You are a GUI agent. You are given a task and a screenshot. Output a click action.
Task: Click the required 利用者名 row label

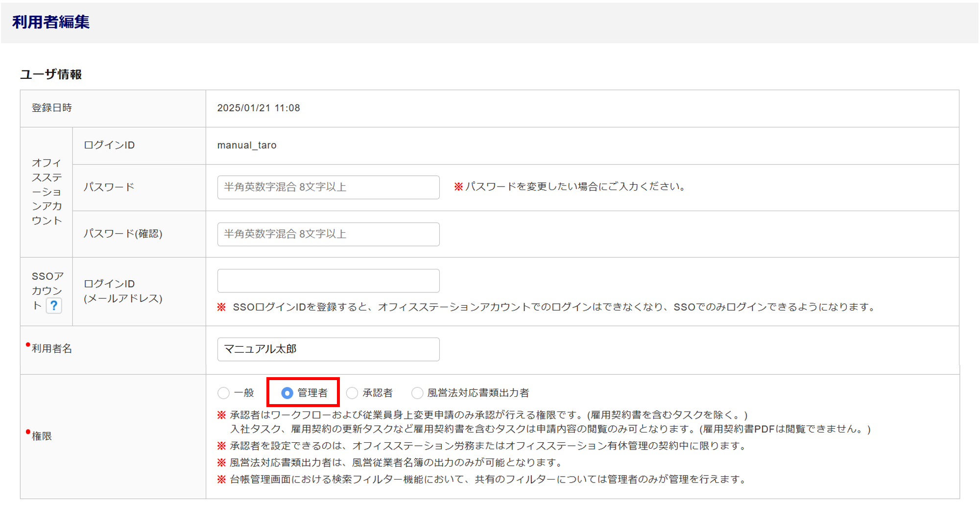coord(52,349)
